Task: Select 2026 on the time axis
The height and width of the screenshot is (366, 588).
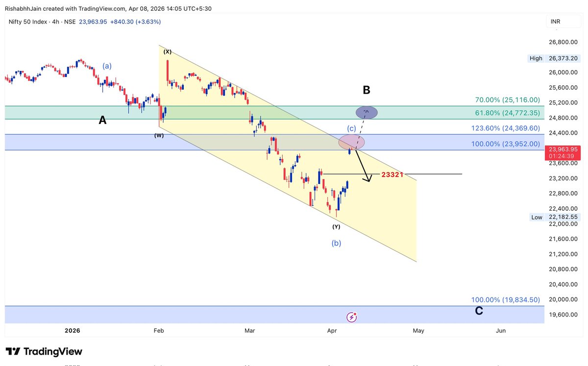Action: (x=73, y=330)
